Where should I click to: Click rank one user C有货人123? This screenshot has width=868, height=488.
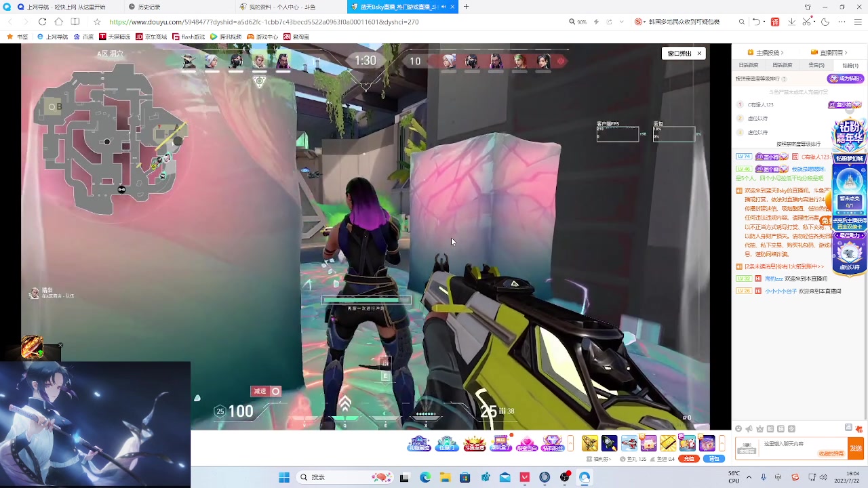760,105
